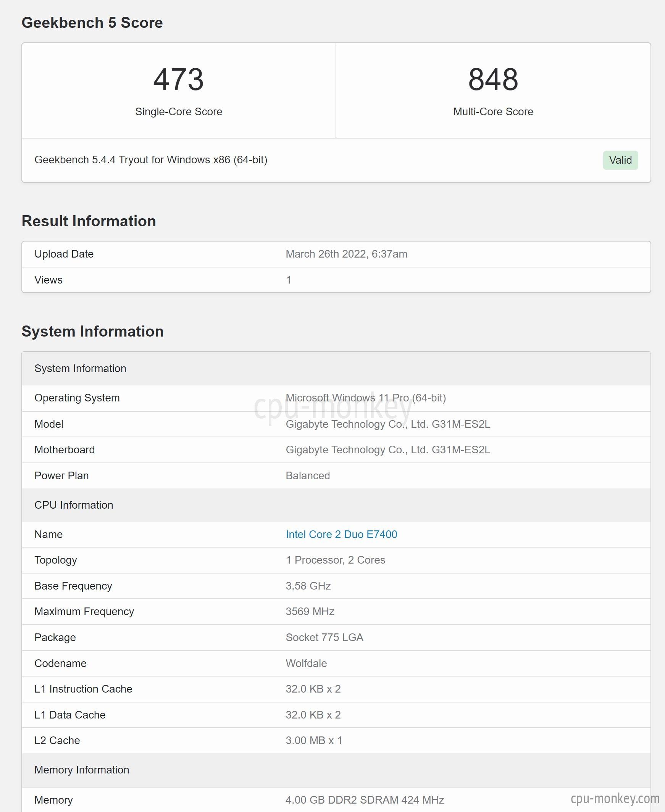The height and width of the screenshot is (812, 665).
Task: Select the Socket 775 LGA value
Action: pyautogui.click(x=324, y=637)
